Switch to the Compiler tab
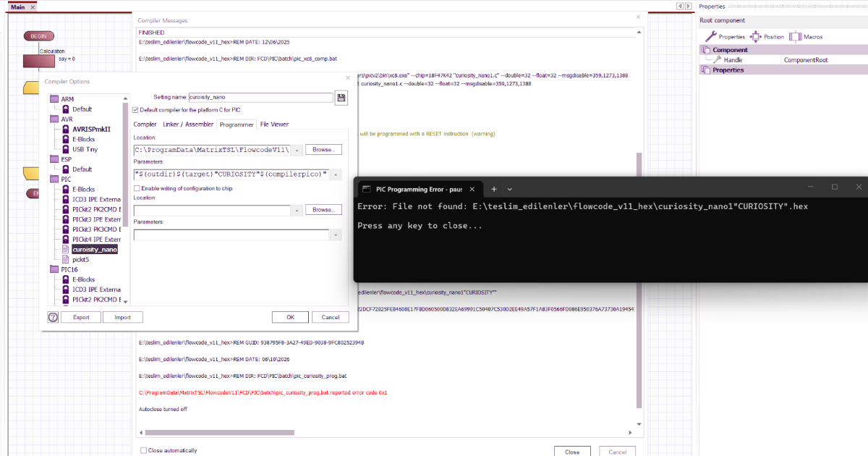This screenshot has width=868, height=456. (145, 124)
